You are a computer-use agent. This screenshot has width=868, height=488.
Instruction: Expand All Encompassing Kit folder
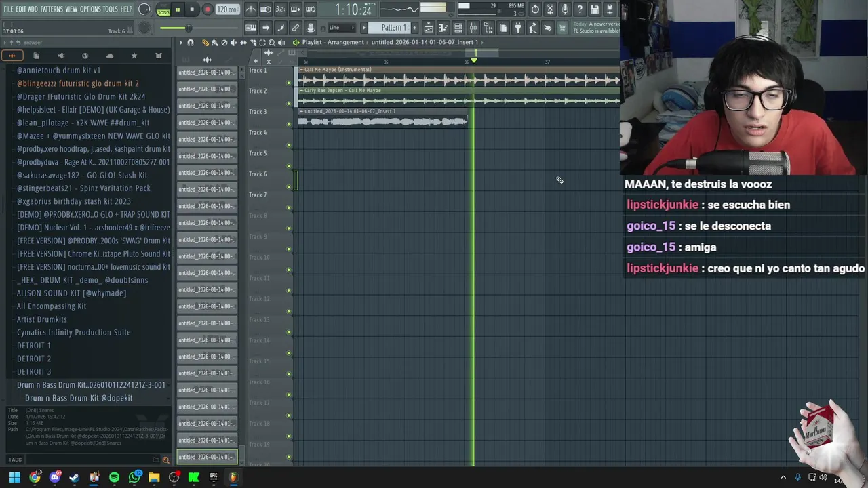click(x=51, y=306)
